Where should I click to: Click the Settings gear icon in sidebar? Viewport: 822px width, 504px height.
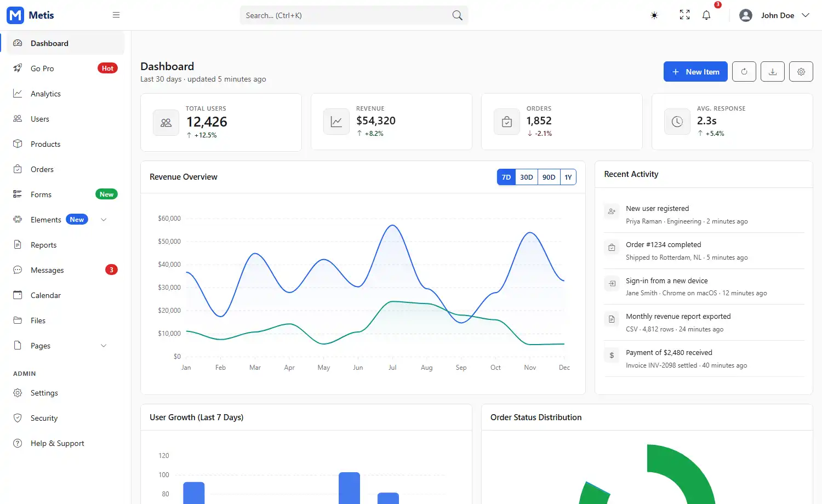pos(18,393)
